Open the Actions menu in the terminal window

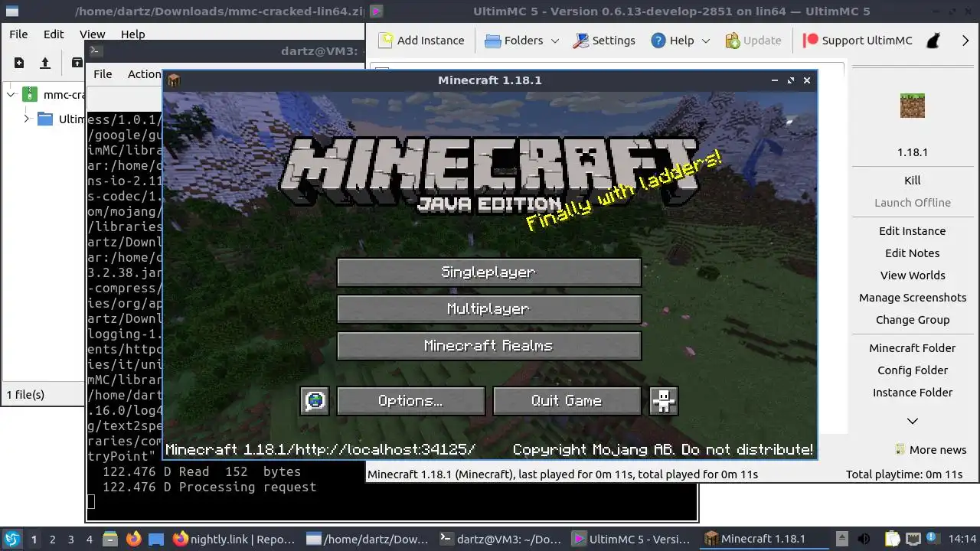[x=144, y=74]
